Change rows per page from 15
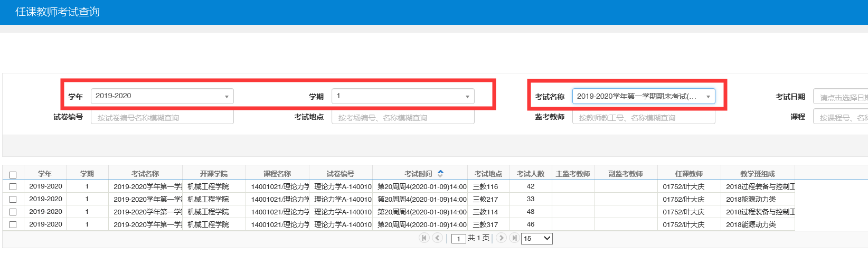This screenshot has width=868, height=254. (x=536, y=238)
